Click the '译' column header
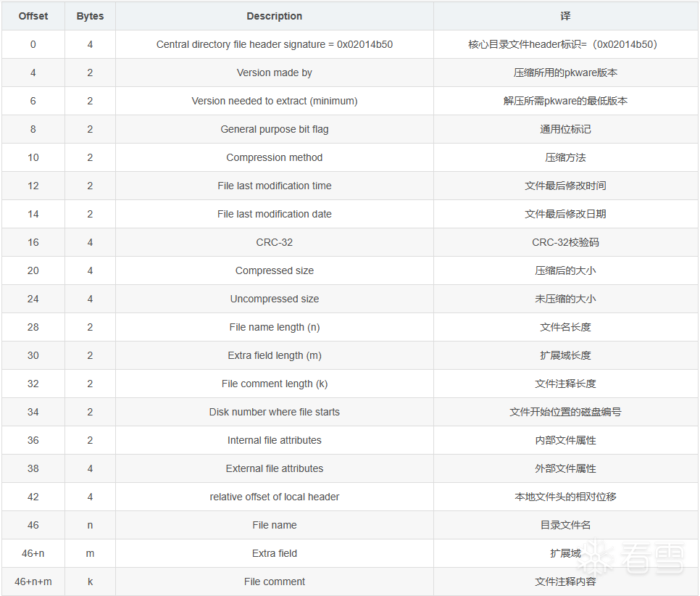The image size is (700, 596). pos(565,16)
